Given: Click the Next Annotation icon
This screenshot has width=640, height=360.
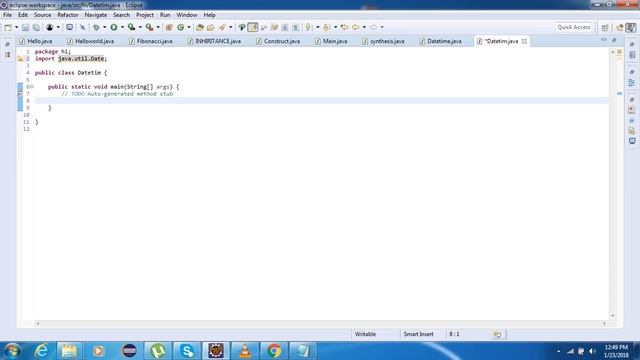Looking at the screenshot, I should (x=308, y=27).
